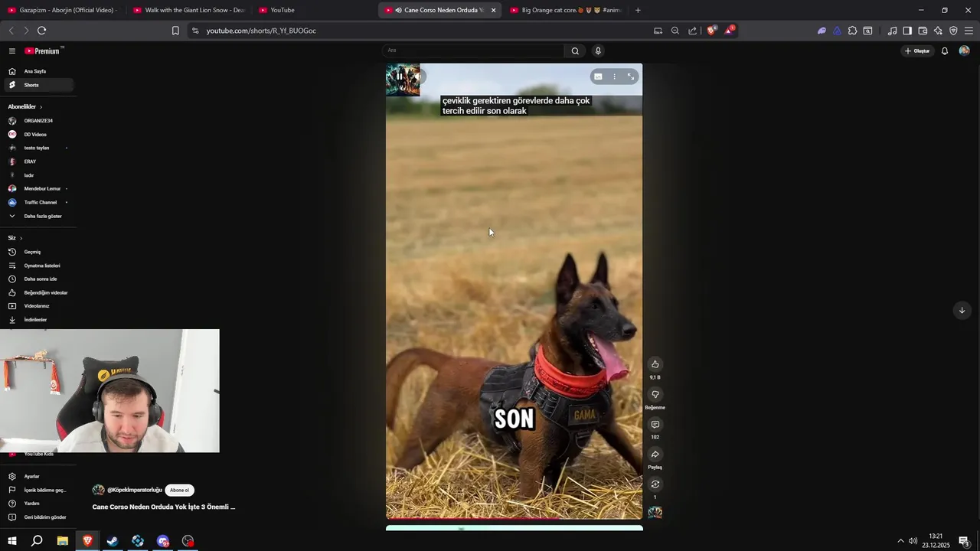
Task: Open Daha sonra izle list
Action: coord(40,279)
